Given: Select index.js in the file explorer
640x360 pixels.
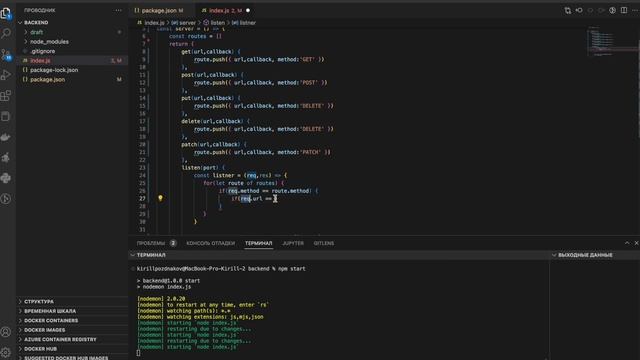Looking at the screenshot, I should (x=72, y=60).
